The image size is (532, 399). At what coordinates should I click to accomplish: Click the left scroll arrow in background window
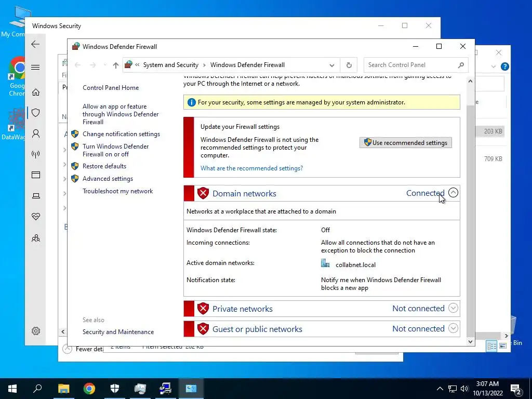[63, 331]
